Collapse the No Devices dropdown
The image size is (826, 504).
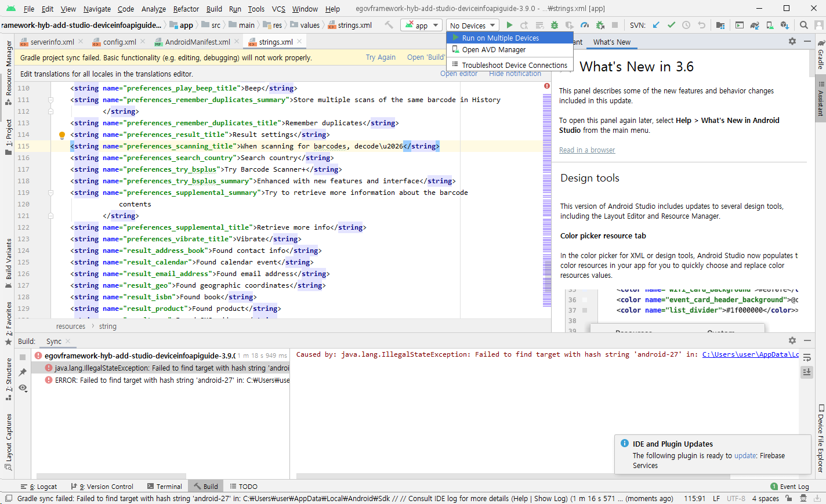pos(473,26)
